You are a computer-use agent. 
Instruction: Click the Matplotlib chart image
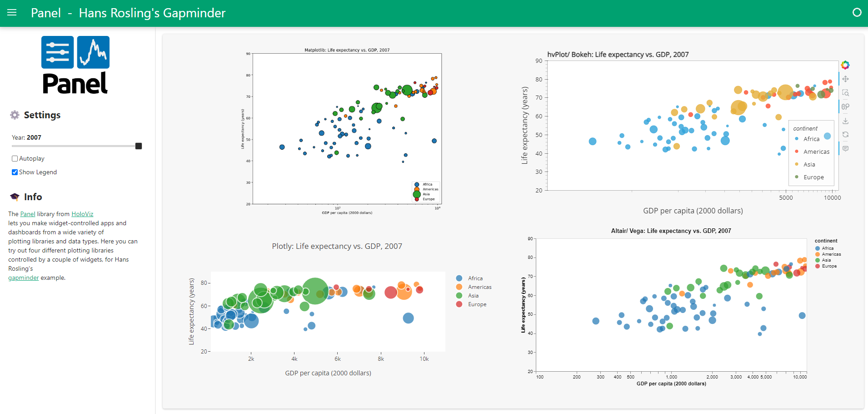tap(341, 131)
